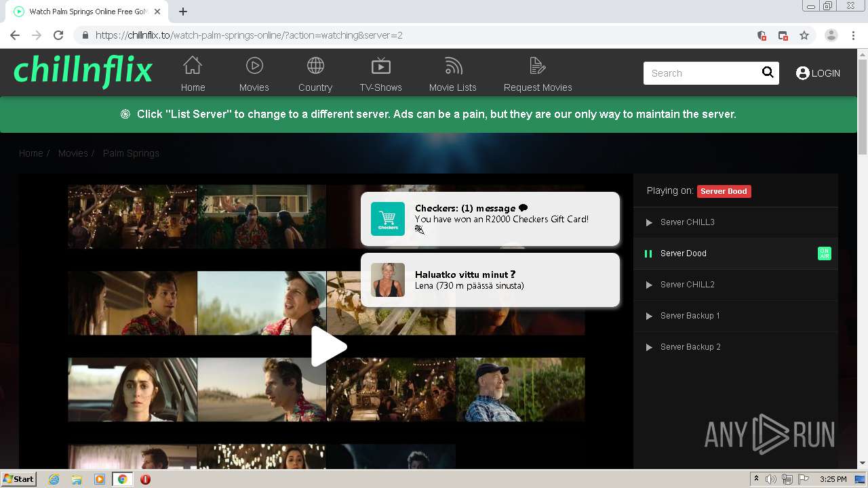Show hidden tray icons arrow
Viewport: 868px width, 488px height.
pyautogui.click(x=756, y=479)
